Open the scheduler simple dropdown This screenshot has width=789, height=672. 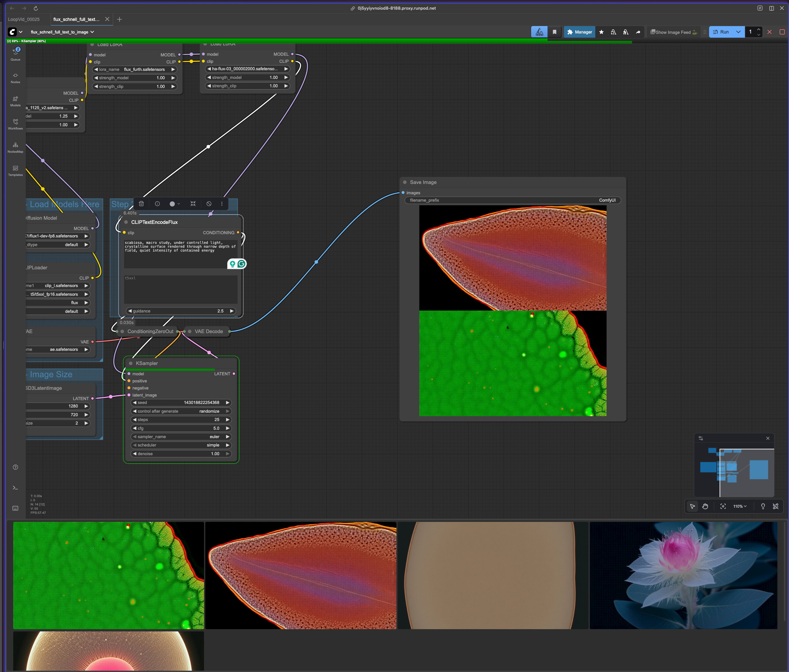[181, 445]
